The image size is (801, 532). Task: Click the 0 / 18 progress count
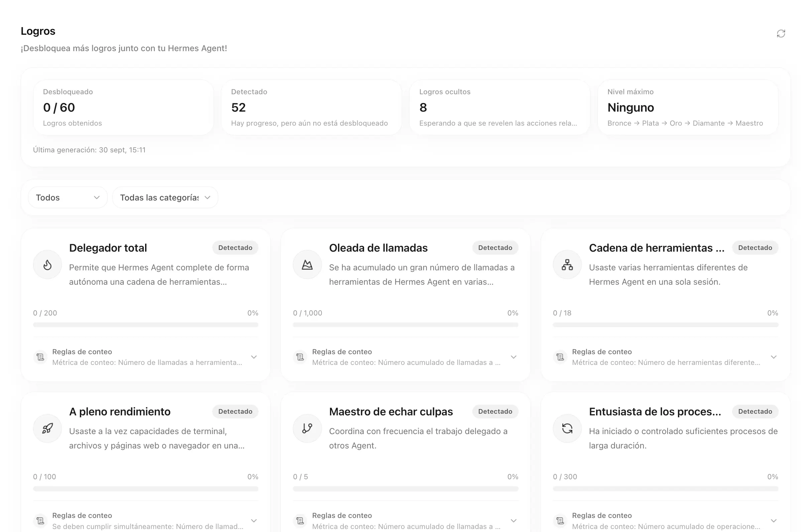562,313
